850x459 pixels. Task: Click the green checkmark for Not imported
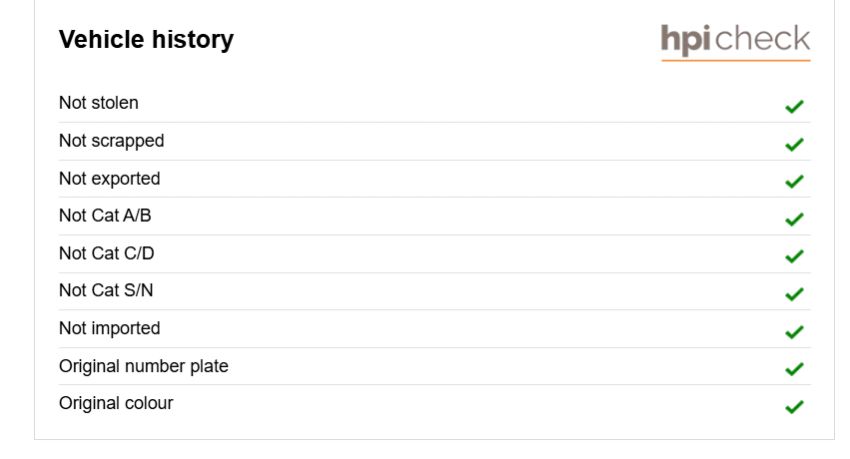point(794,331)
